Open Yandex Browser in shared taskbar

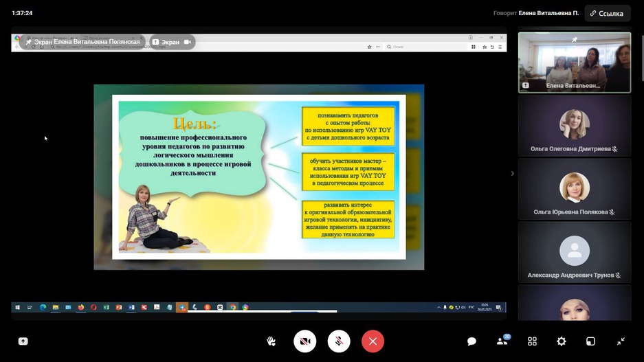click(x=208, y=307)
